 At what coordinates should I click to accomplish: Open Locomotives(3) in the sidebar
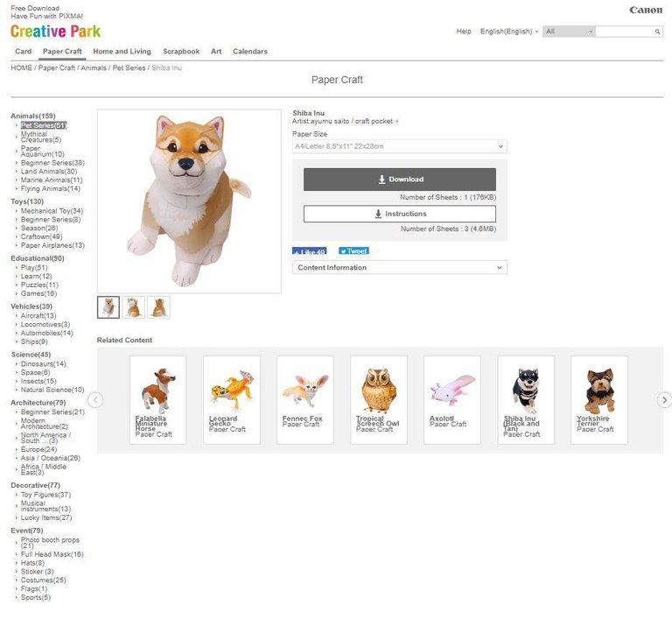point(45,324)
